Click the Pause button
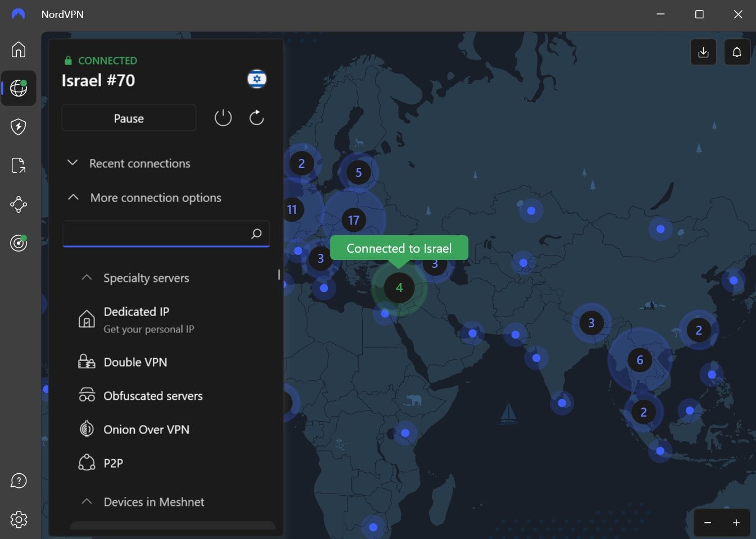 (x=129, y=118)
